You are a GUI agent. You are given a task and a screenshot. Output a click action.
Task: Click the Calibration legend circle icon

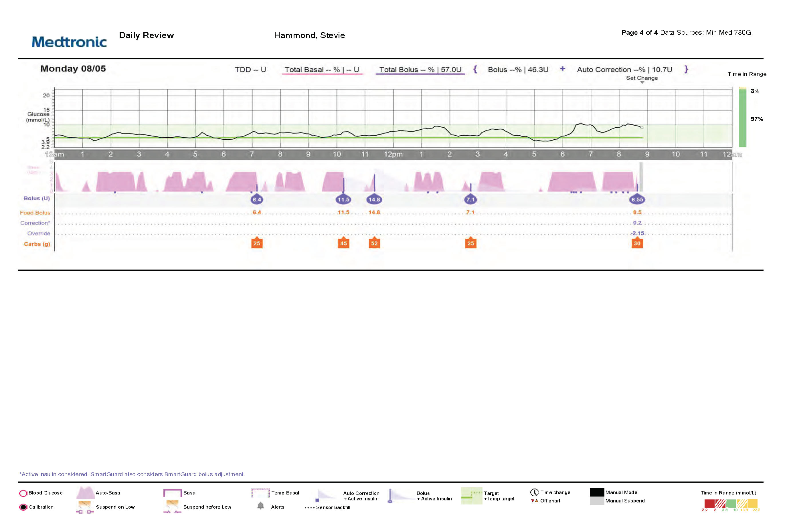[23, 507]
